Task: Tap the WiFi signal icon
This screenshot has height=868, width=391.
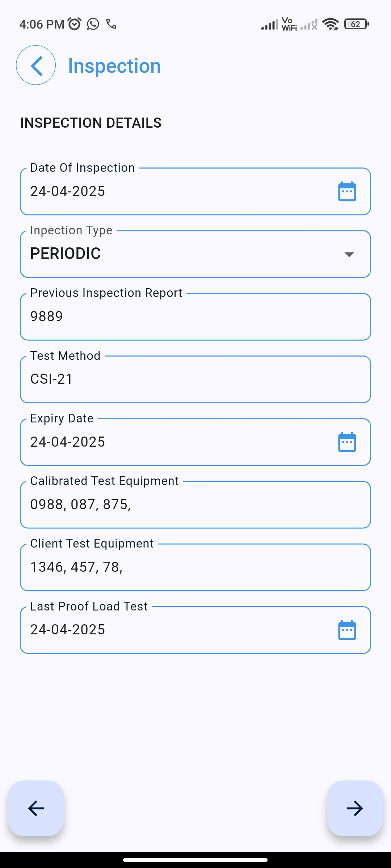Action: pyautogui.click(x=331, y=24)
